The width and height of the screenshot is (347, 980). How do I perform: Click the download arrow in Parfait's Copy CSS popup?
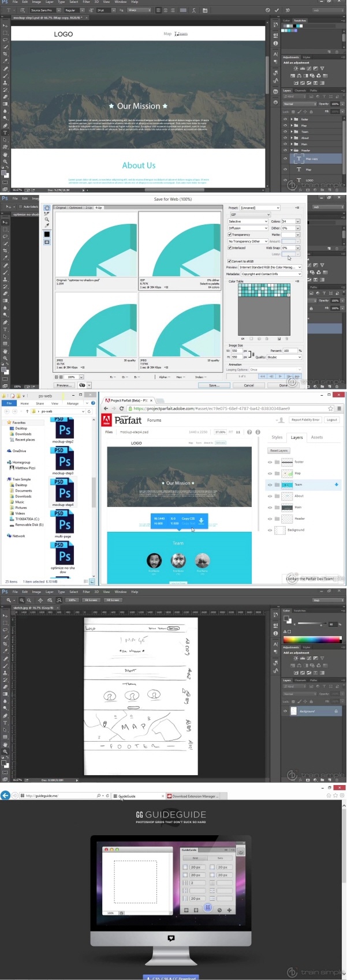201,520
